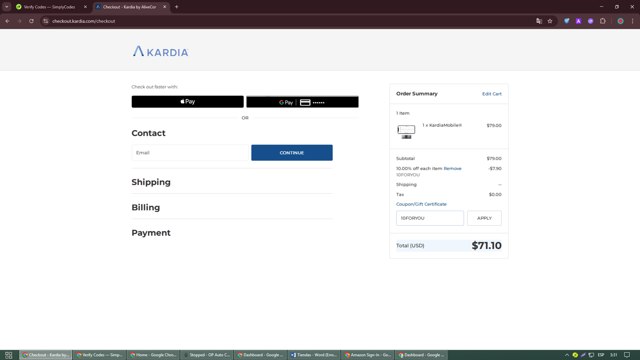Click the coupon code input field
The height and width of the screenshot is (360, 640).
(430, 218)
